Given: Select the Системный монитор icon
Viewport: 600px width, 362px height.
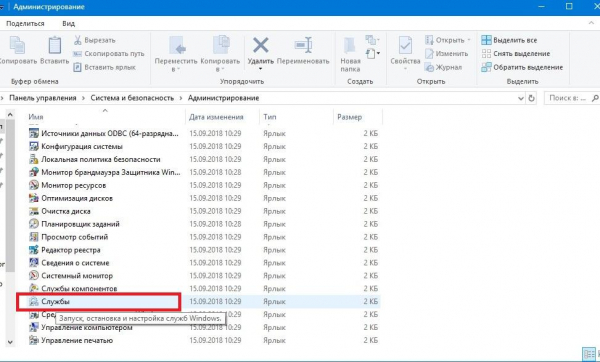Looking at the screenshot, I should pyautogui.click(x=34, y=276).
